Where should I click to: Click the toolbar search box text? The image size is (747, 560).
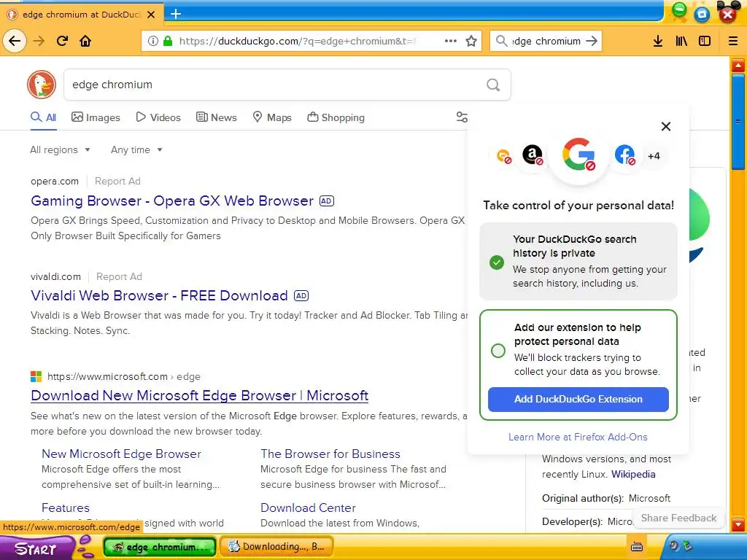(546, 41)
